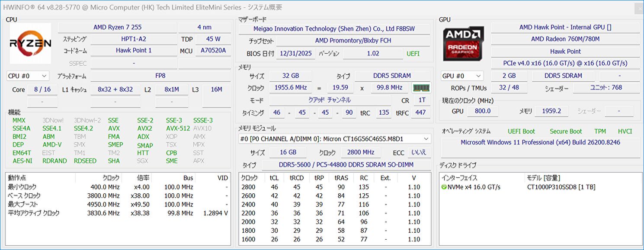Select the Hawk Point 1 codename field
The height and width of the screenshot is (250, 644).
134,51
